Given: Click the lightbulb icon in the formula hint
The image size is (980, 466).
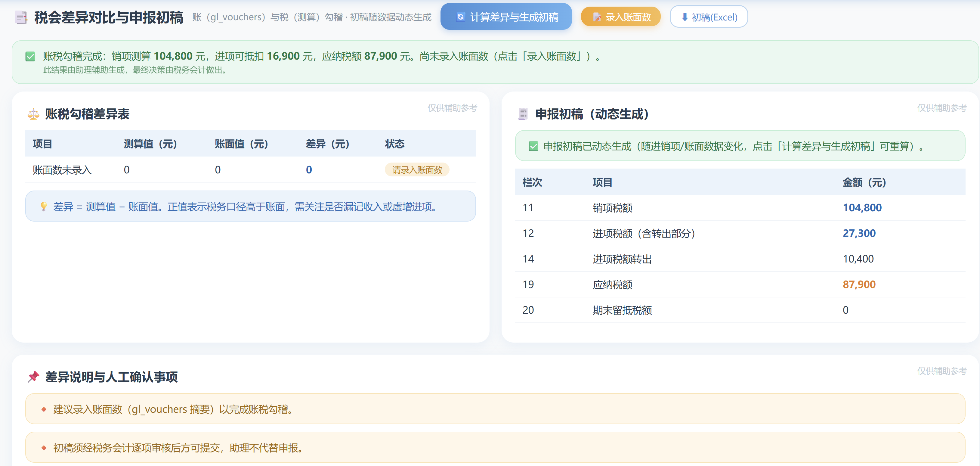Looking at the screenshot, I should coord(44,206).
